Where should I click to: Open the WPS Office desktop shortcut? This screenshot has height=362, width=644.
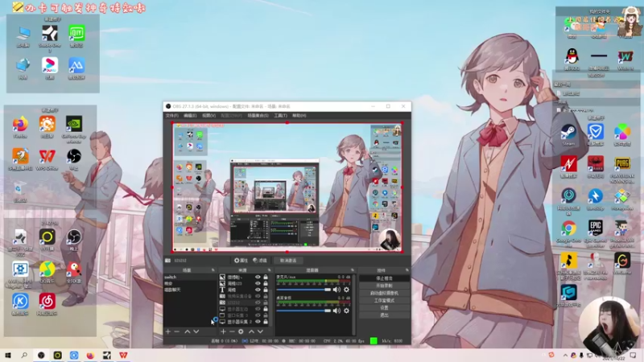(47, 159)
